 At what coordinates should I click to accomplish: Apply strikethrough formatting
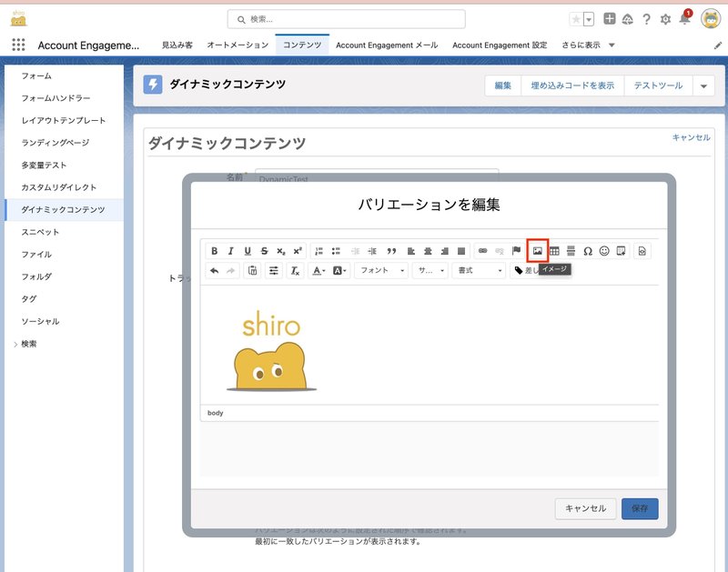click(264, 251)
